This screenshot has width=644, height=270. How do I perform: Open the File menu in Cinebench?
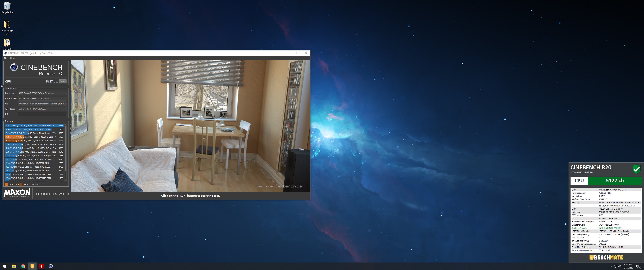(6, 58)
